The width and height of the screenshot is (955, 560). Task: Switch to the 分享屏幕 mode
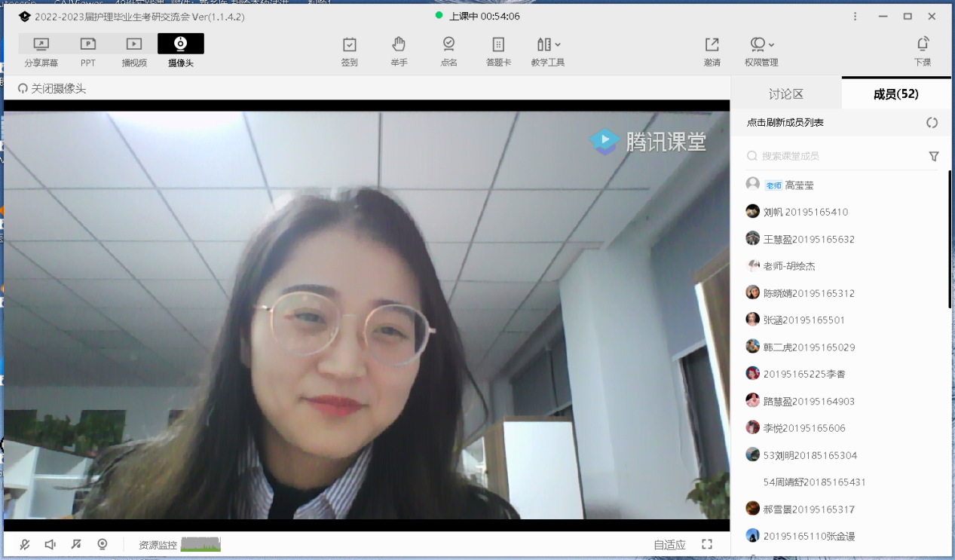(x=41, y=50)
